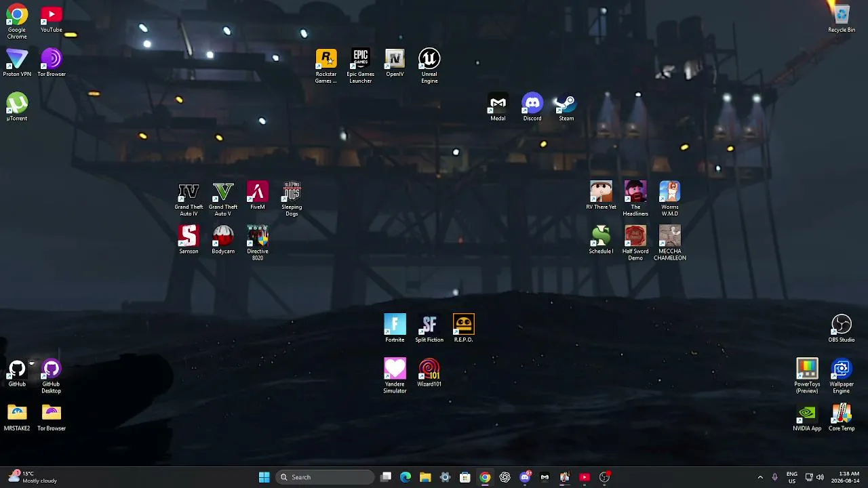
Task: Click the taskbar Search box
Action: coord(325,477)
